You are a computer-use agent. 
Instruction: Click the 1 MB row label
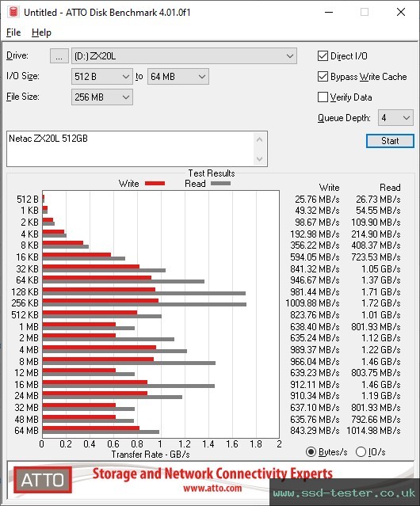pos(29,326)
